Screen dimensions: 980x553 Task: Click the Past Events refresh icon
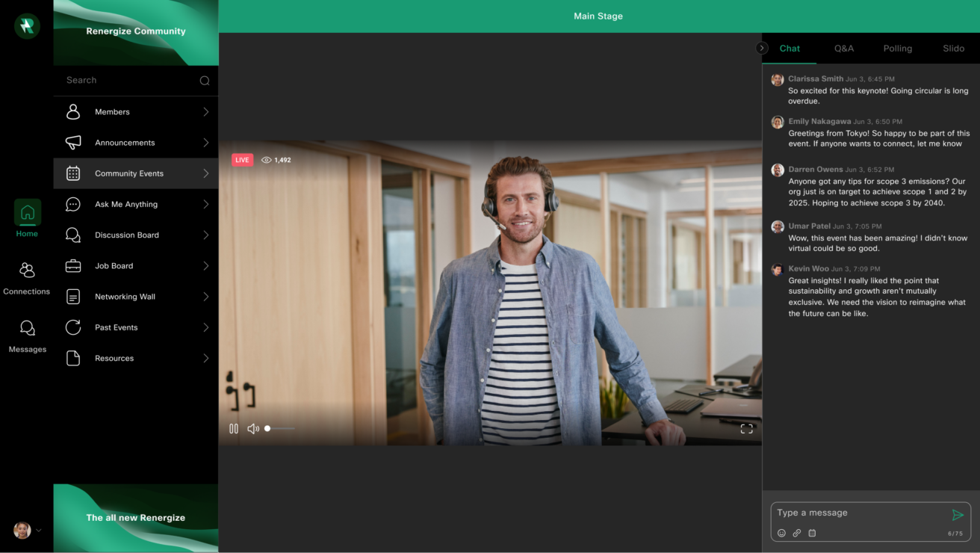[x=73, y=327]
